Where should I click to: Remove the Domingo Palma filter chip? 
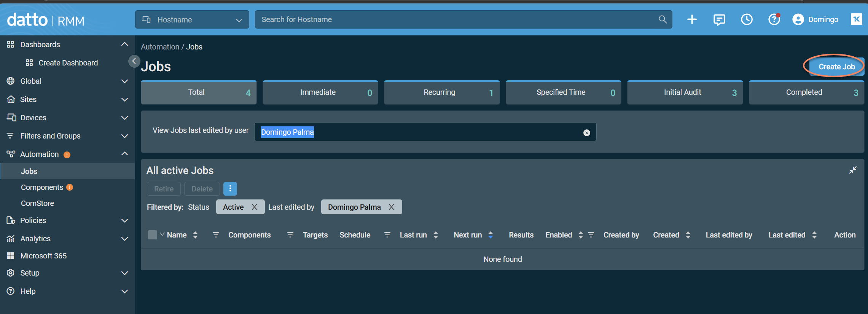click(391, 207)
